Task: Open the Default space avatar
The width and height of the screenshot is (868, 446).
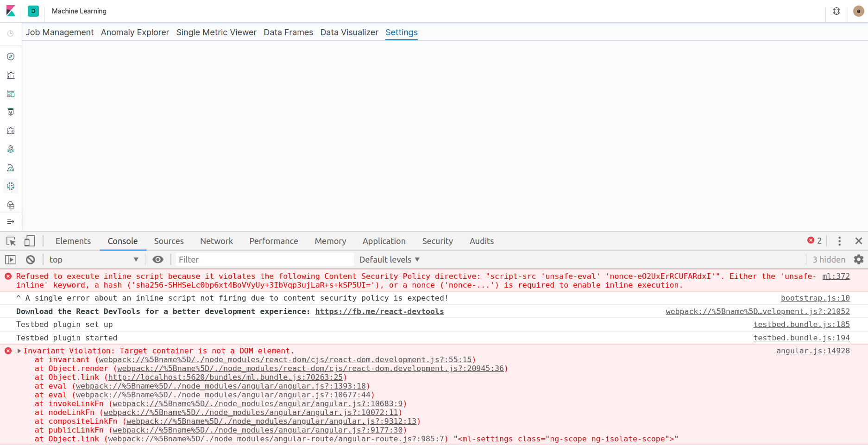Action: [33, 11]
